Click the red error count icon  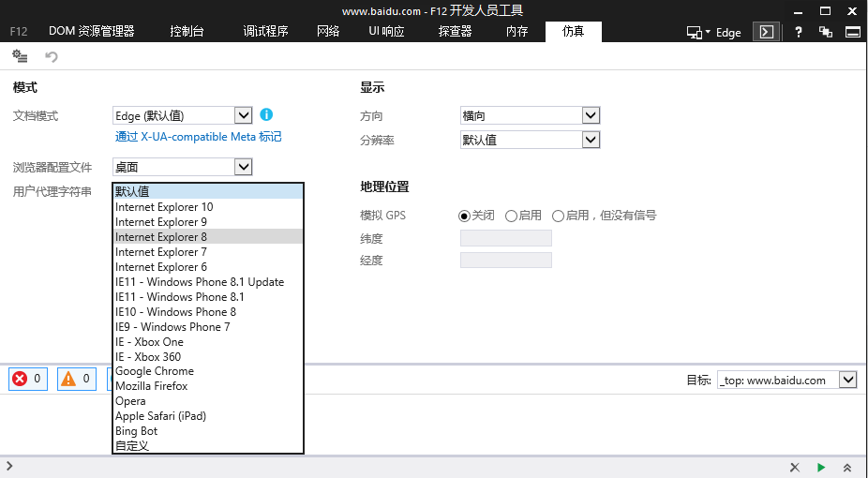click(x=20, y=379)
